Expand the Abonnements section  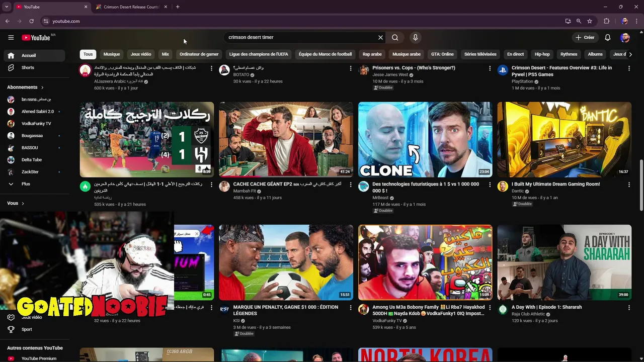tap(25, 87)
